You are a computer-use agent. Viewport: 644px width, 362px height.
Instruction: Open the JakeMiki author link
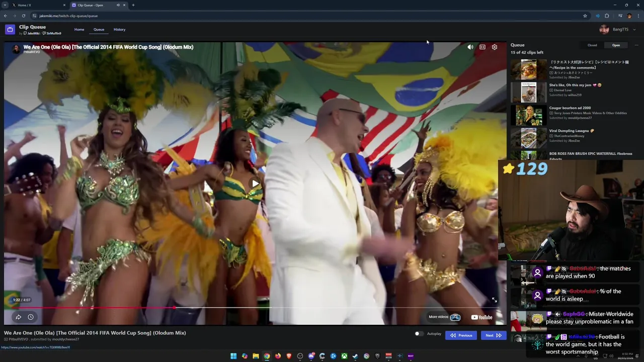coord(32,33)
